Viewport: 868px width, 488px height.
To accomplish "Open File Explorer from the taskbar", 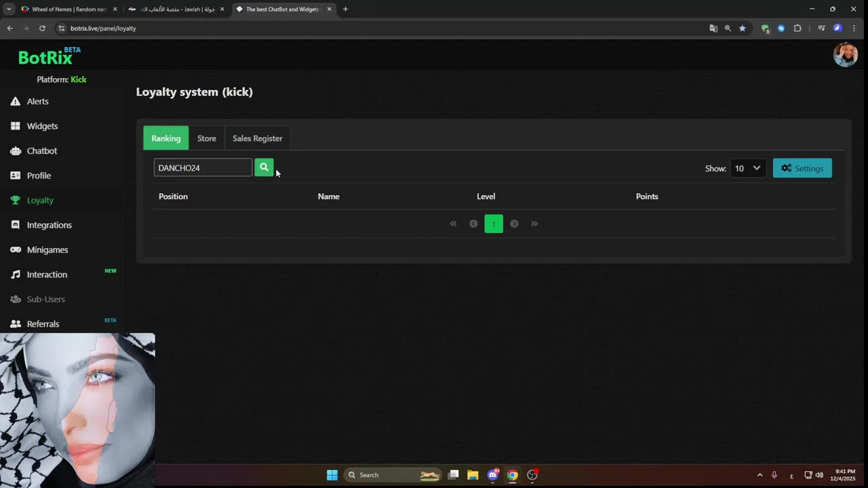I will (x=473, y=475).
